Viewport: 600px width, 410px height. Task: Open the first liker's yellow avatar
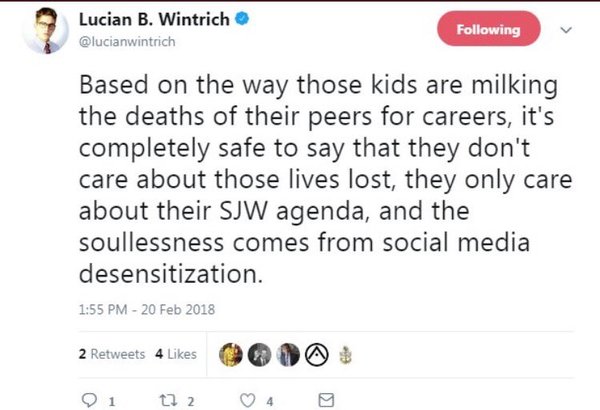coord(231,355)
